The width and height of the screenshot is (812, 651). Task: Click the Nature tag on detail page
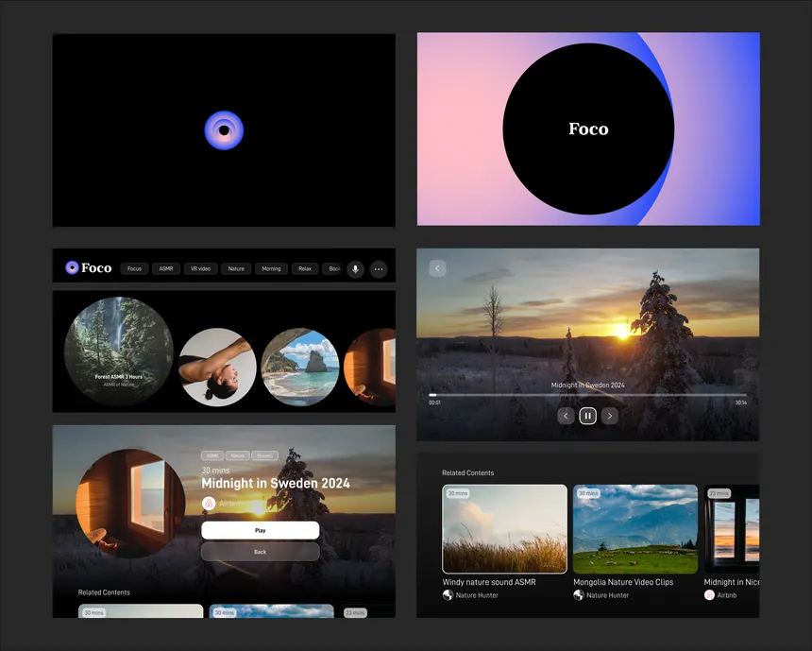coord(237,455)
